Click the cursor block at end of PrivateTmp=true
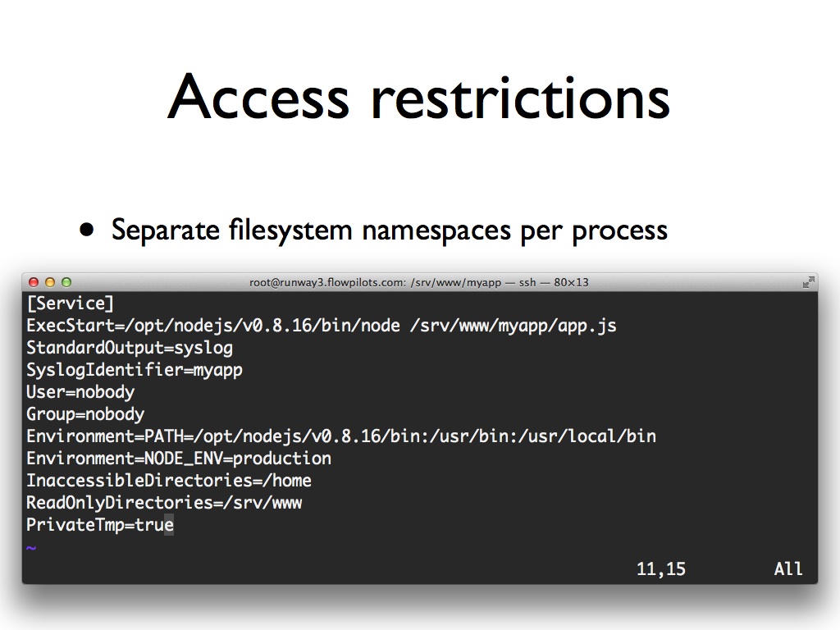The height and width of the screenshot is (630, 840). tap(169, 525)
